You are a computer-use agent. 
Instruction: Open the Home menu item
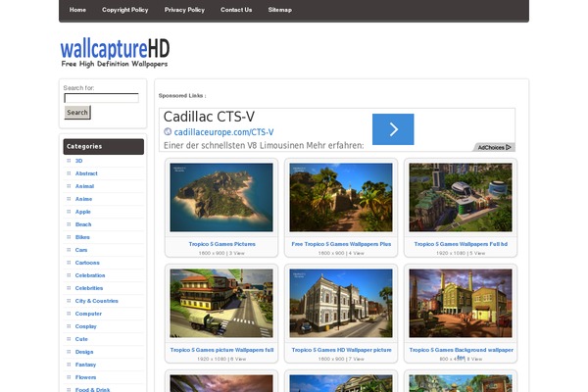click(77, 10)
